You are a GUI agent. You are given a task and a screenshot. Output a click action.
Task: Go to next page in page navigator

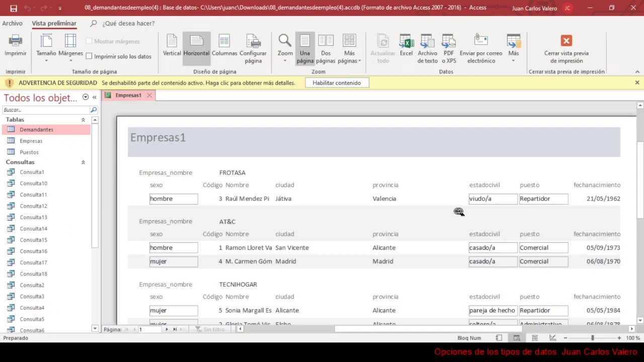pyautogui.click(x=167, y=329)
